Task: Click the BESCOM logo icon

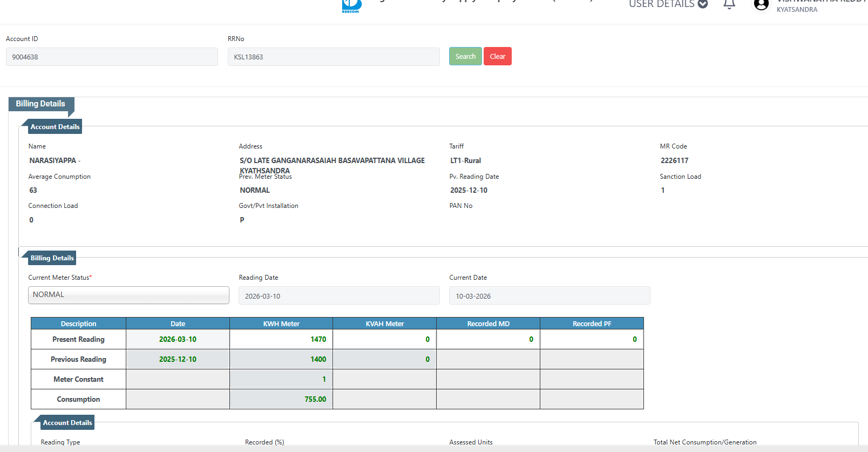Action: coord(351,6)
